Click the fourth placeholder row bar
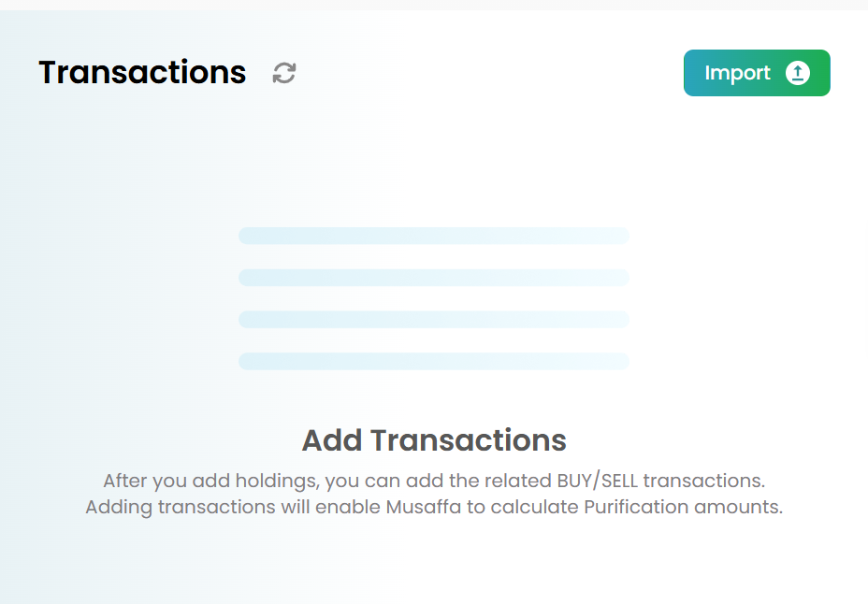The image size is (868, 604). [x=434, y=361]
